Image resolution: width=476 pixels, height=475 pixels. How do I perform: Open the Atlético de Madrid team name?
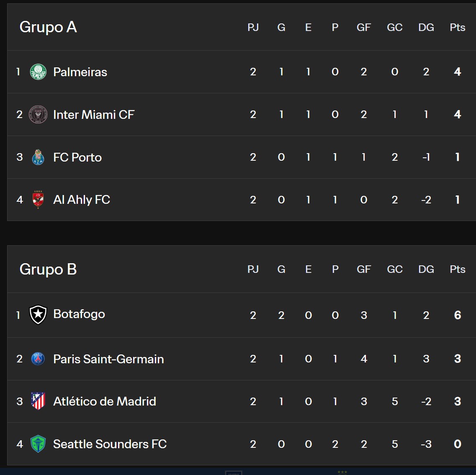[105, 401]
